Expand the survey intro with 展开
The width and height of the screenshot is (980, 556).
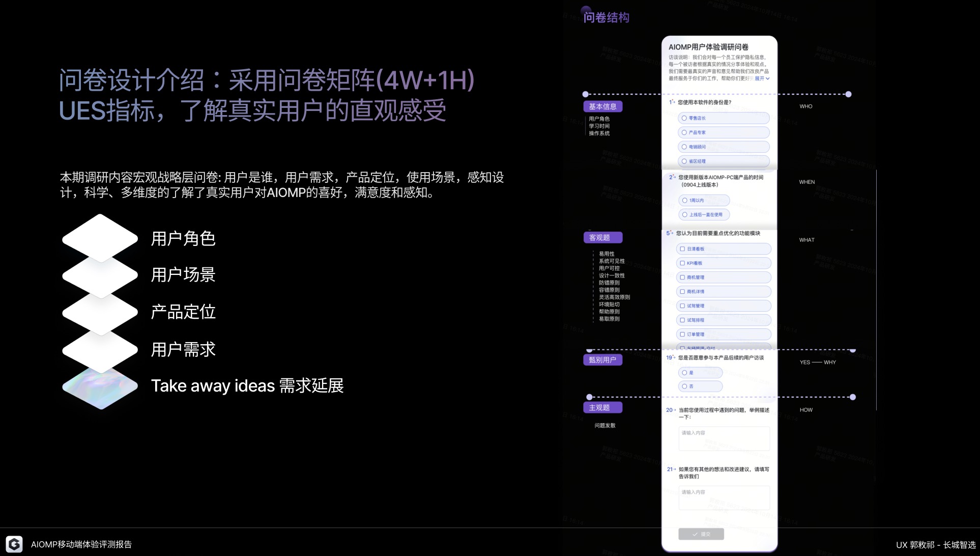pos(762,78)
